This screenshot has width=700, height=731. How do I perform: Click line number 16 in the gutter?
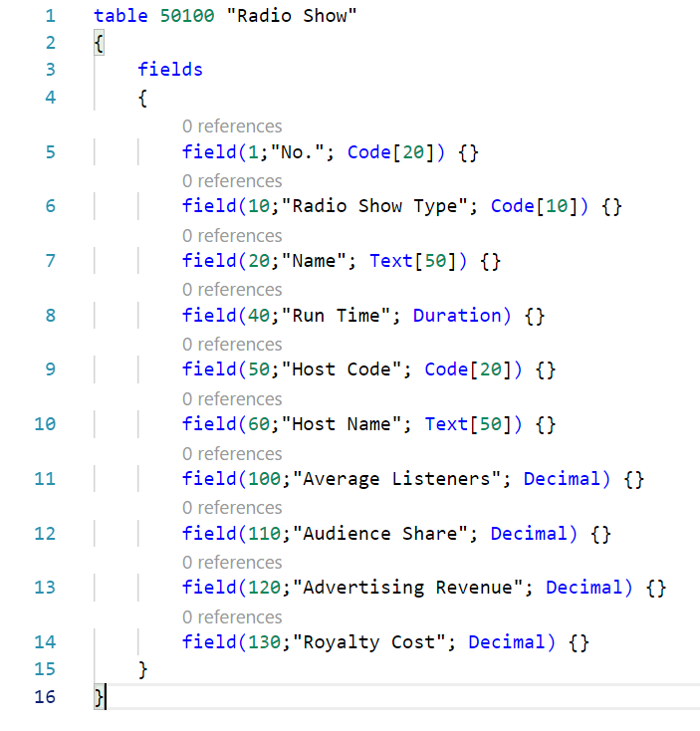[45, 697]
